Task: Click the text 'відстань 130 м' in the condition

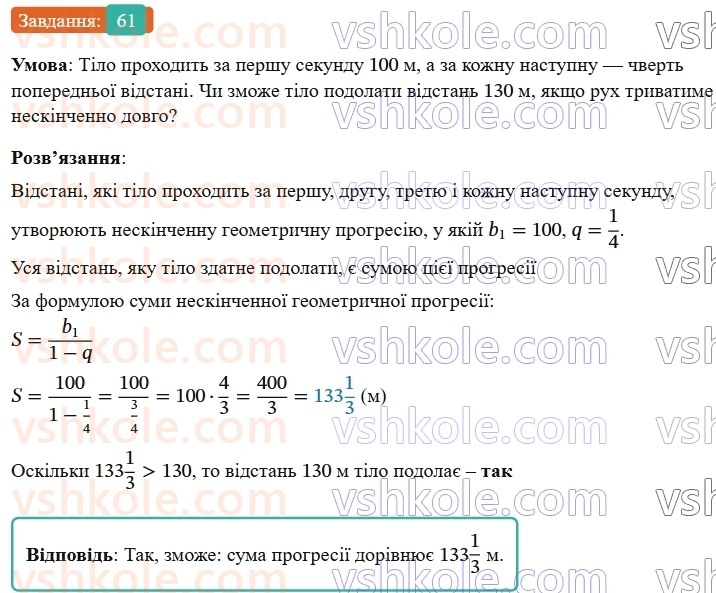Action: [469, 91]
